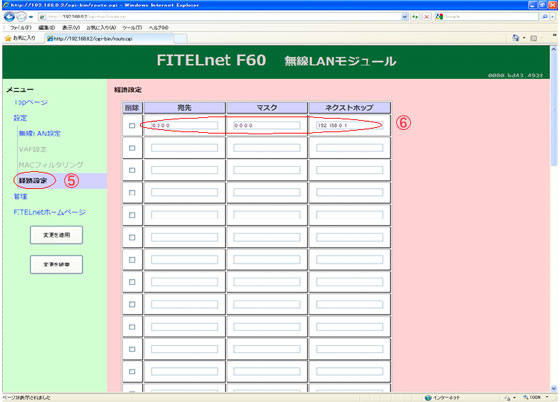
Task: Click the first row マスク field
Action: 267,125
